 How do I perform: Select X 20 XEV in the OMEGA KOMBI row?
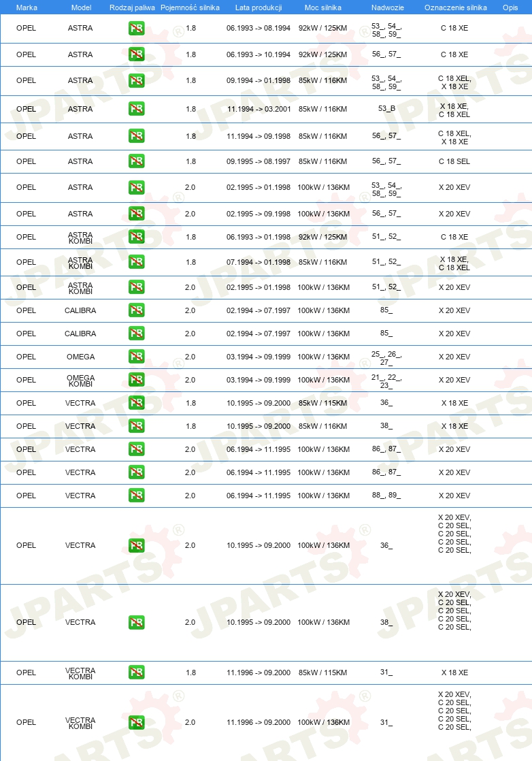454,380
